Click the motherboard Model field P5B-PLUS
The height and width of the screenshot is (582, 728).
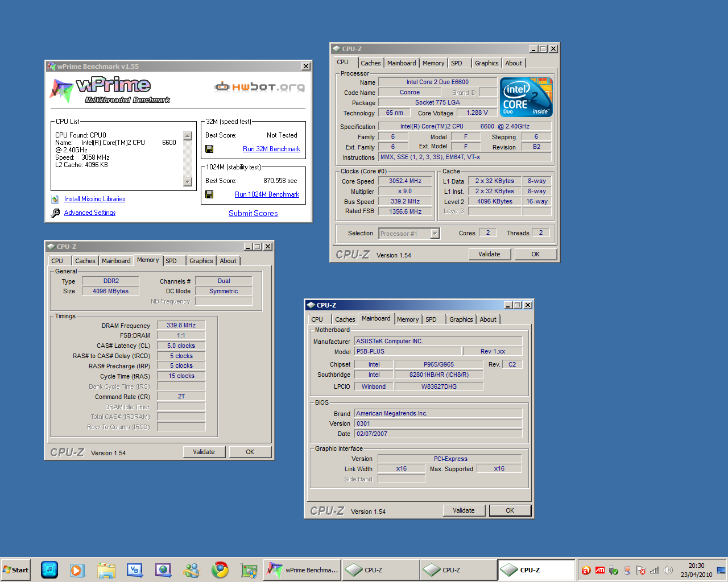coord(407,351)
